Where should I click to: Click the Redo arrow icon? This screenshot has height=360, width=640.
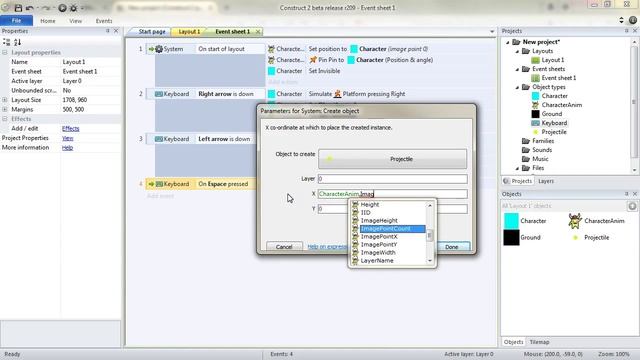46,8
